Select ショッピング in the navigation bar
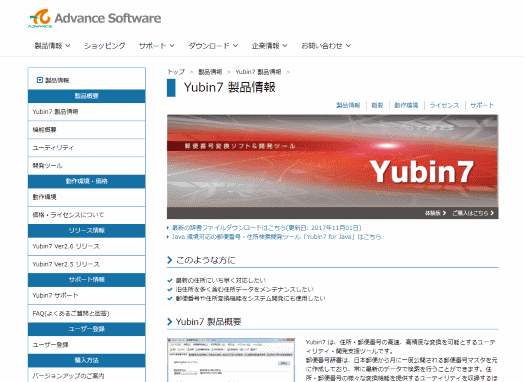Image resolution: width=525 pixels, height=382 pixels. pos(104,46)
